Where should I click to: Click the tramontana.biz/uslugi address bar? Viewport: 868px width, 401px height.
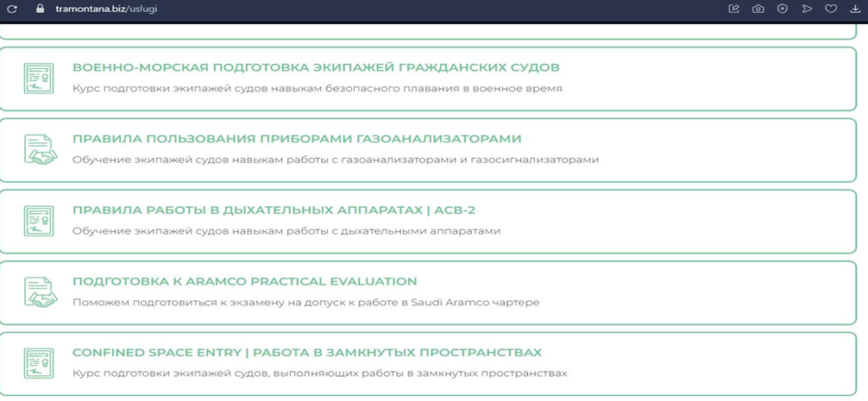click(x=106, y=9)
